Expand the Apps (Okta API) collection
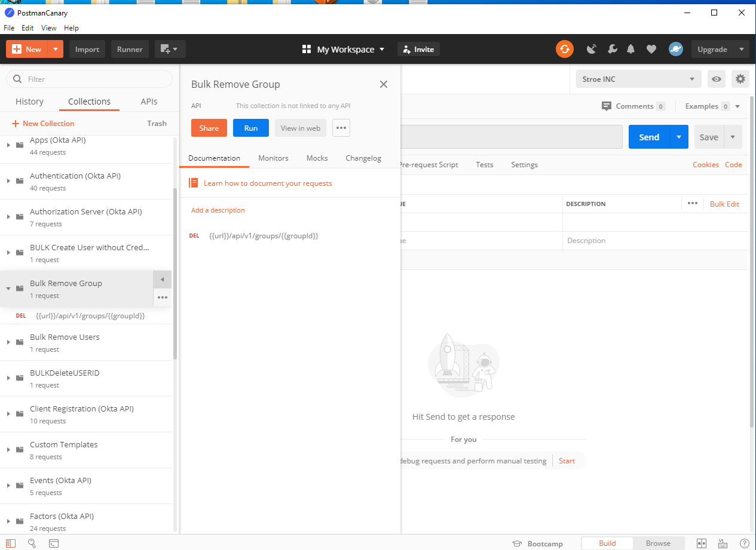Viewport: 756px width, 550px height. click(8, 146)
